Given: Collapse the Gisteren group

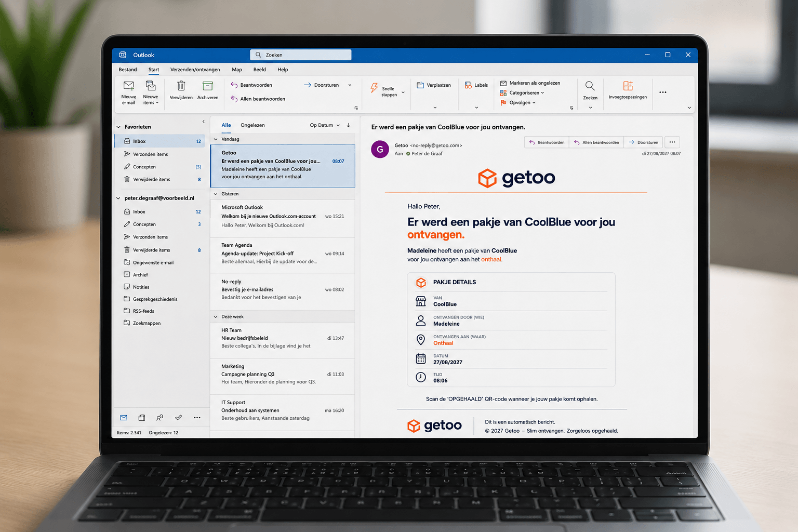Looking at the screenshot, I should tap(216, 194).
